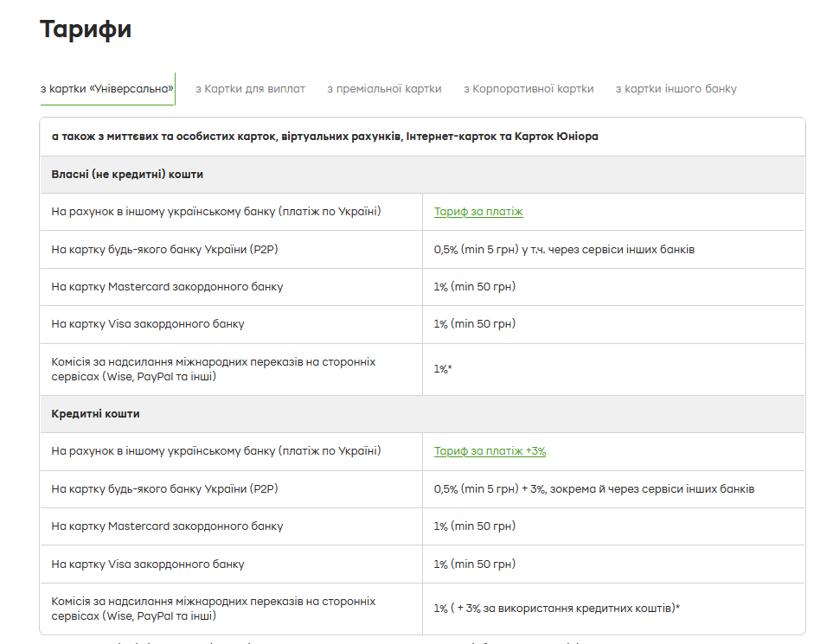Click the Mastercard row label under own funds
Image resolution: width=833 pixels, height=644 pixels.
coord(167,287)
